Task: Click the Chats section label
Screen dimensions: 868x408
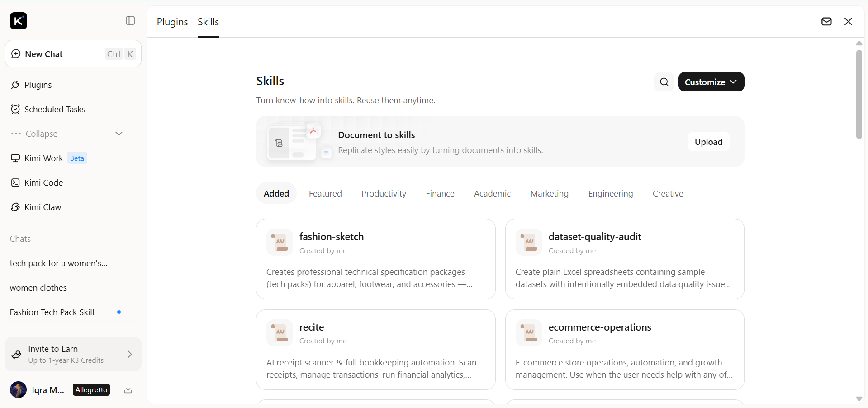Action: click(20, 239)
